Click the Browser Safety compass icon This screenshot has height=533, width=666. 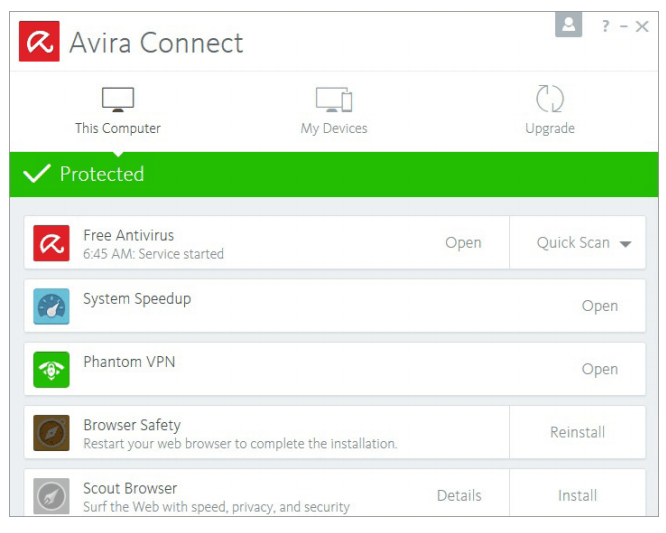coord(51,433)
